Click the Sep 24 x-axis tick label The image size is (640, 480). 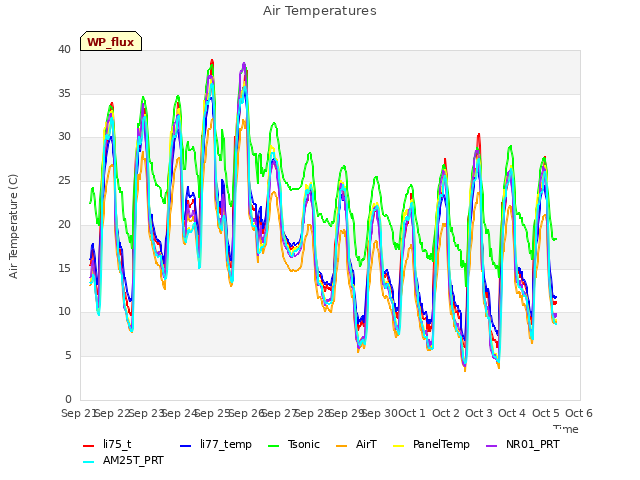point(179,413)
